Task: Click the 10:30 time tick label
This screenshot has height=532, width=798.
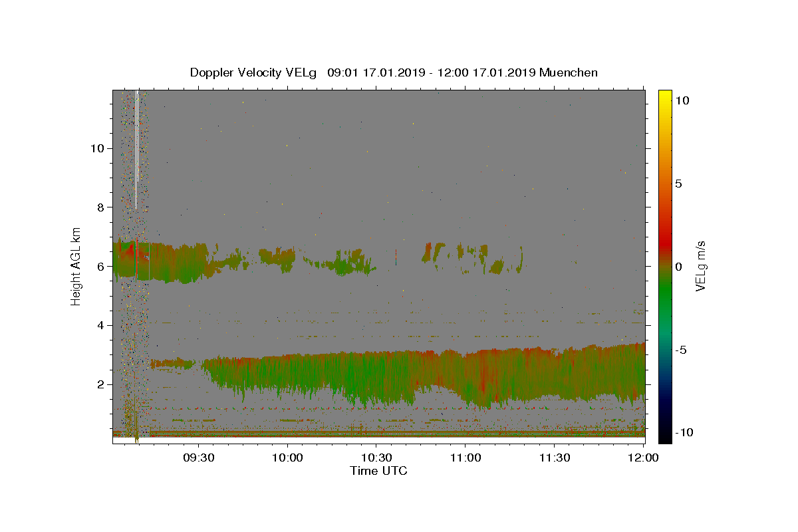Action: click(x=376, y=458)
